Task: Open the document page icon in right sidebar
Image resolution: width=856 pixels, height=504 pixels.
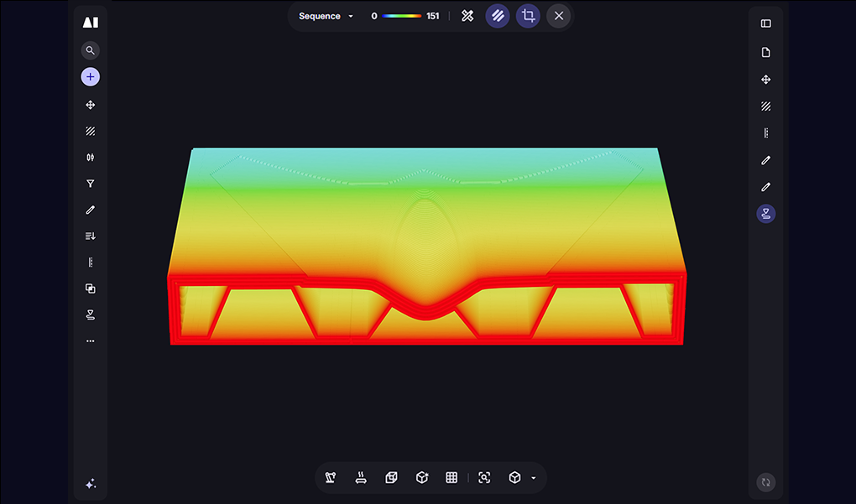Action: (x=765, y=53)
